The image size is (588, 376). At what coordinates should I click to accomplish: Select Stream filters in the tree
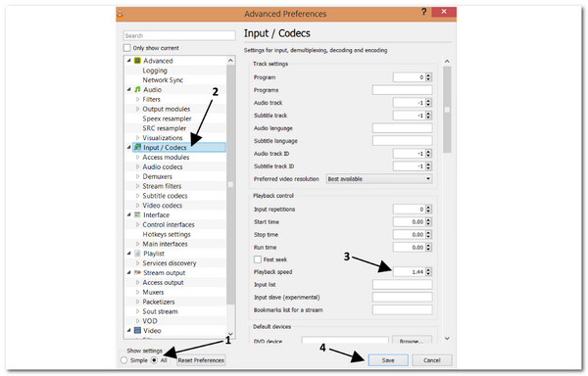tap(162, 186)
